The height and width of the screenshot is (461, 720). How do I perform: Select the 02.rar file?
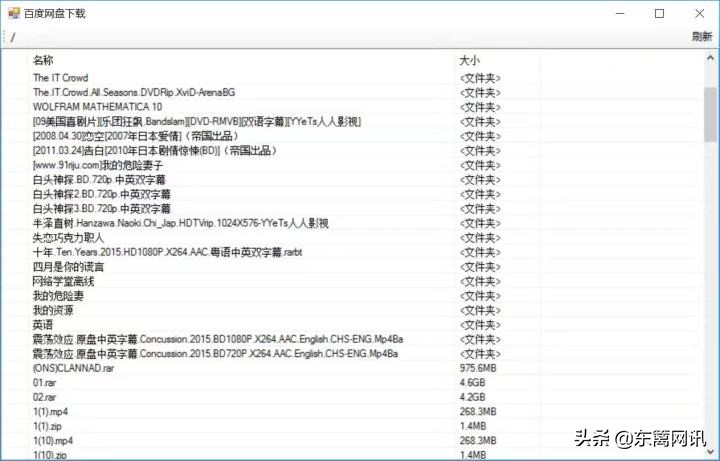click(44, 398)
